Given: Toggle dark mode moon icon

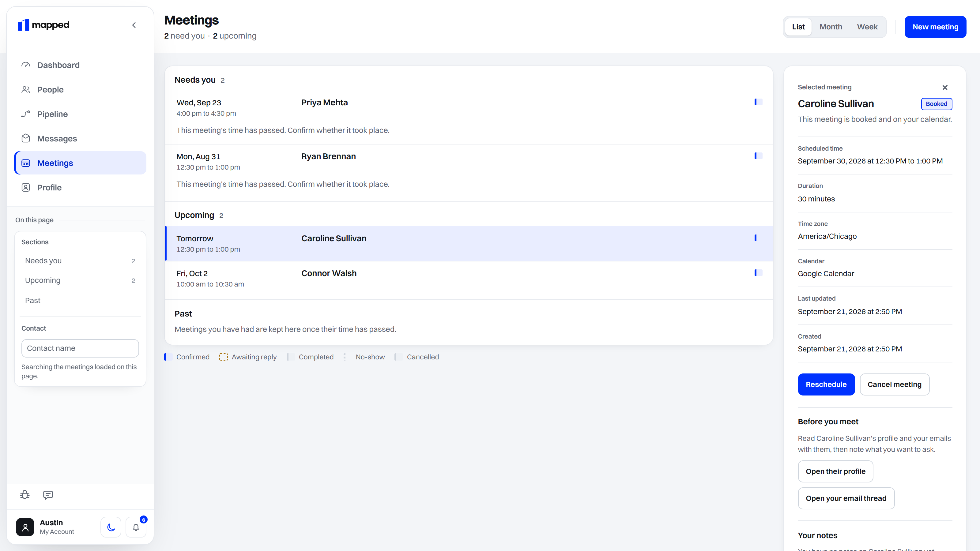Looking at the screenshot, I should point(111,527).
